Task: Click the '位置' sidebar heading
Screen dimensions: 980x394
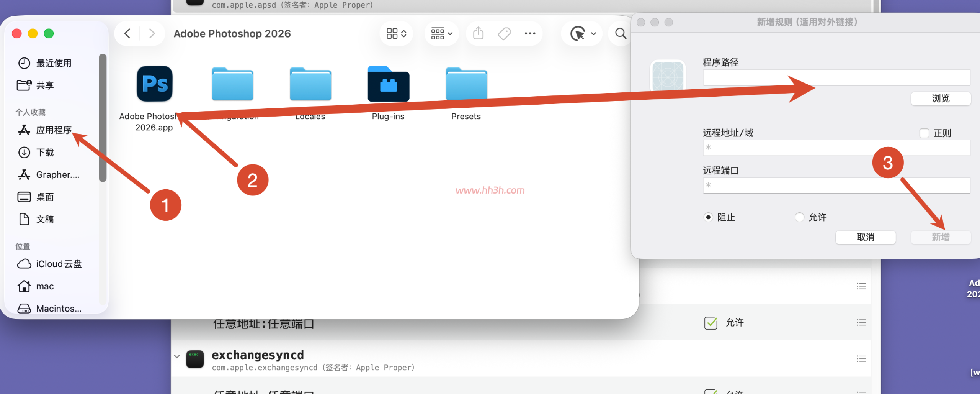Action: 23,246
